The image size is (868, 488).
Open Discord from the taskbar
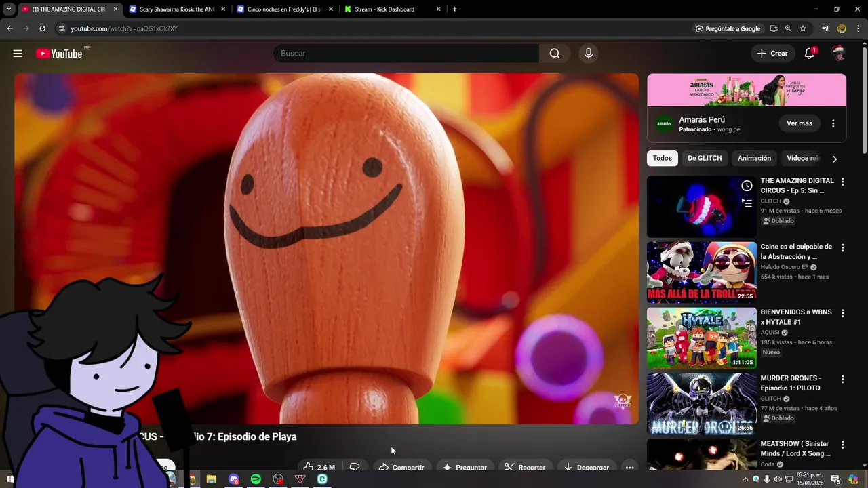[234, 479]
